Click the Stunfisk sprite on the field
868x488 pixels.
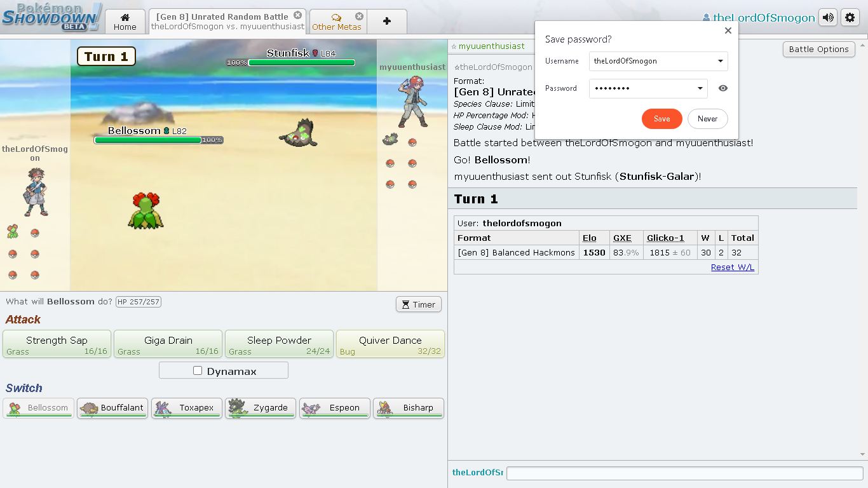point(299,132)
